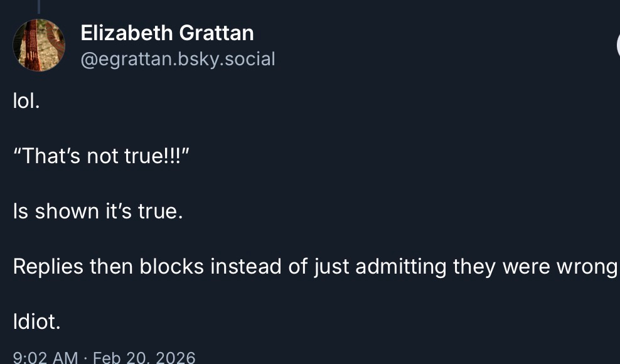Click Elizabeth Grattan's profile avatar

(x=39, y=45)
